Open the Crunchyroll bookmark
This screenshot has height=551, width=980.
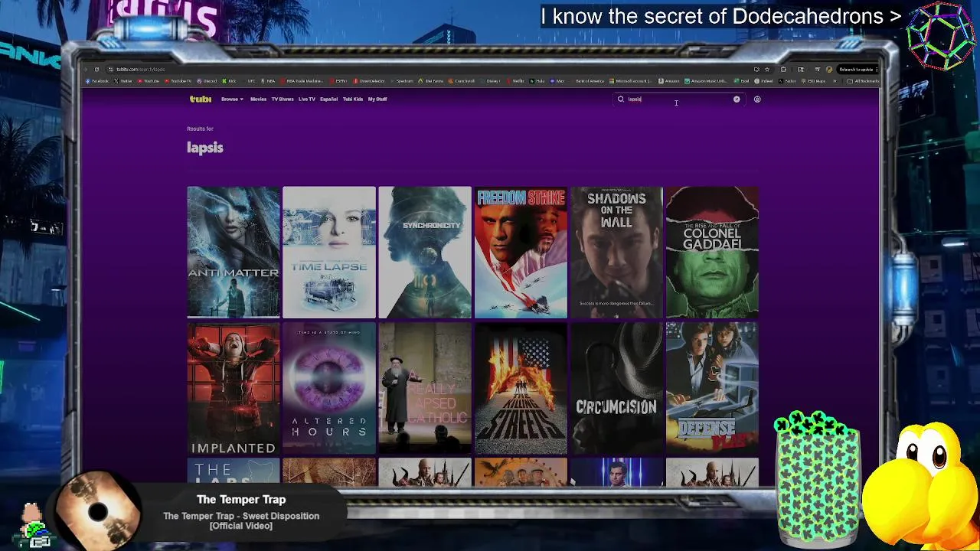(x=462, y=81)
